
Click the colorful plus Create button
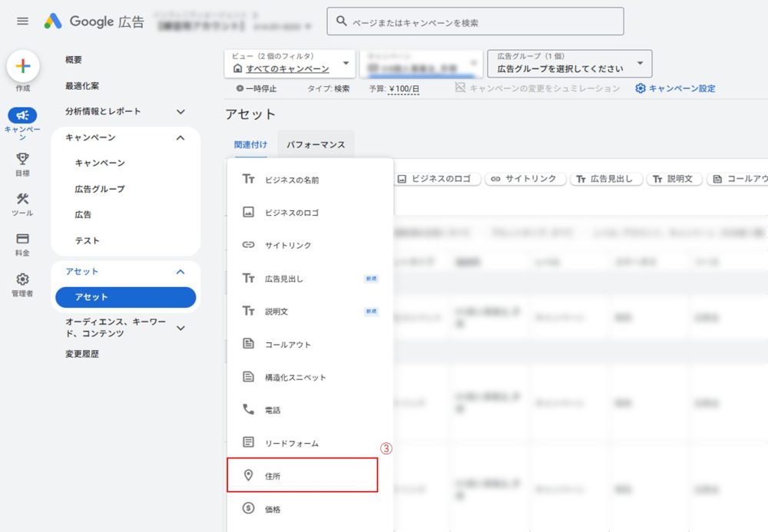coord(23,66)
